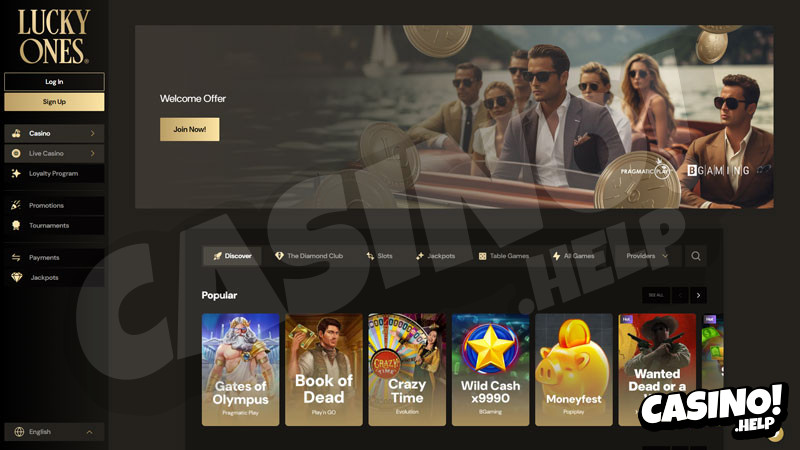
Task: Switch to the Slots tab
Action: (x=379, y=256)
